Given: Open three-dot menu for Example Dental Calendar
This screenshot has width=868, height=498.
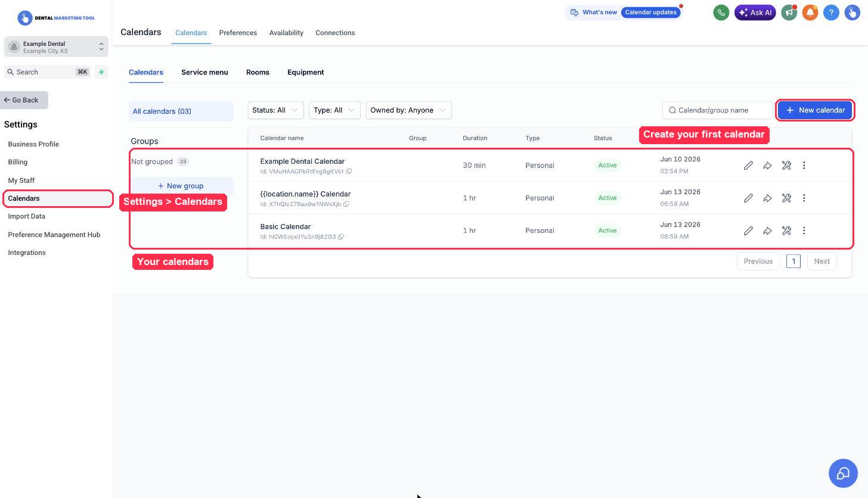Looking at the screenshot, I should 804,166.
